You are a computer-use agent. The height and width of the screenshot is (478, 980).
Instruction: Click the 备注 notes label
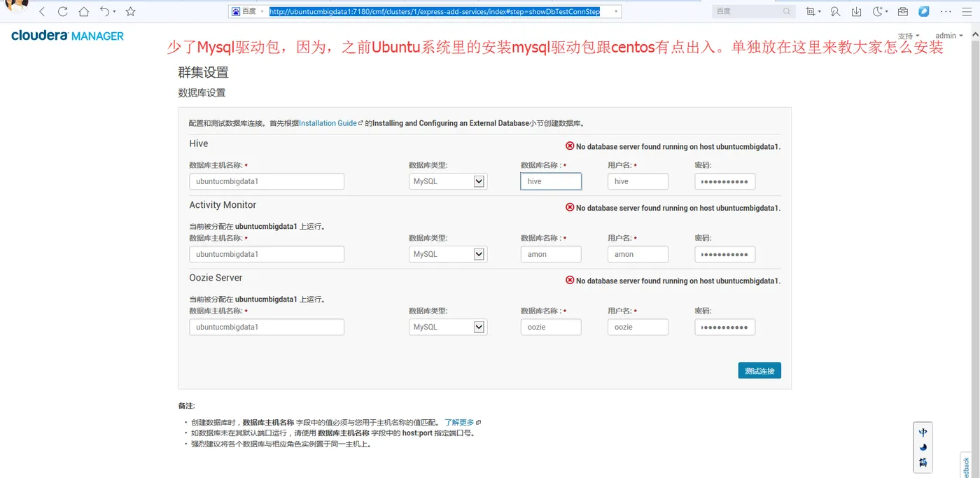pyautogui.click(x=186, y=406)
